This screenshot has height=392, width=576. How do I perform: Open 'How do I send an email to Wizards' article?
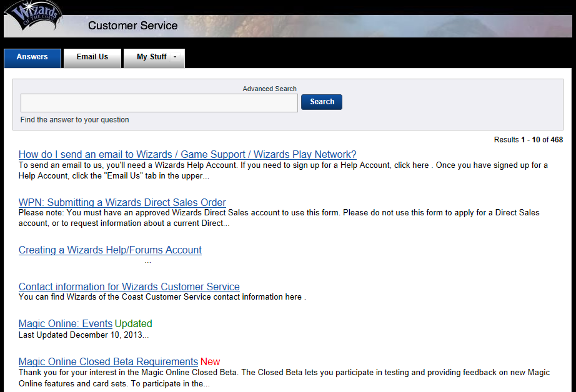click(x=187, y=155)
